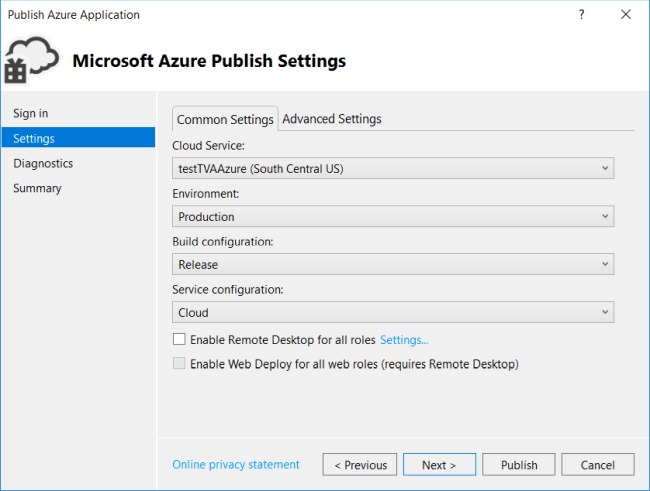Go to the Diagnostics step
Image resolution: width=650 pixels, height=491 pixels.
78,163
